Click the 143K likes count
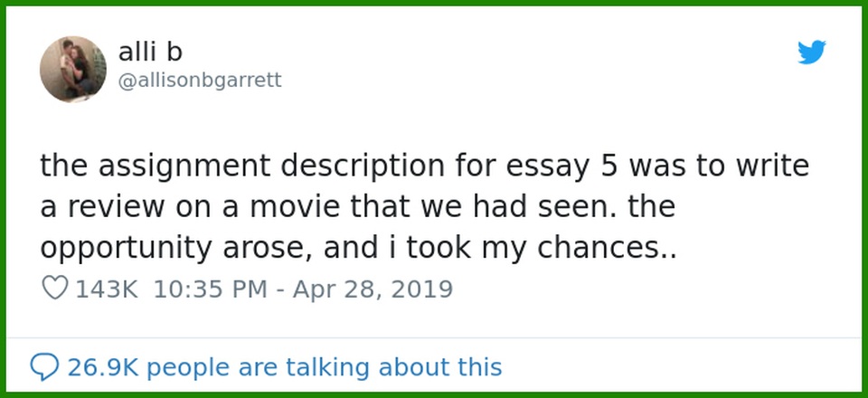The width and height of the screenshot is (868, 398). (x=107, y=289)
